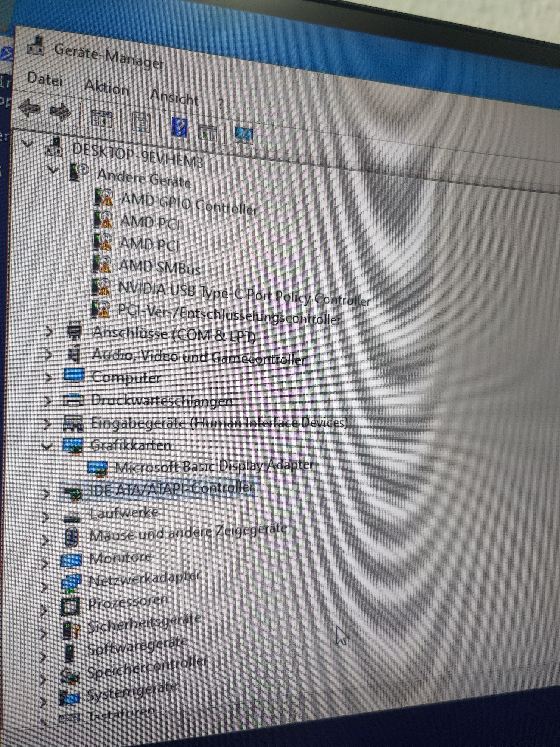Open the properties sheet toolbar icon

pos(141,123)
